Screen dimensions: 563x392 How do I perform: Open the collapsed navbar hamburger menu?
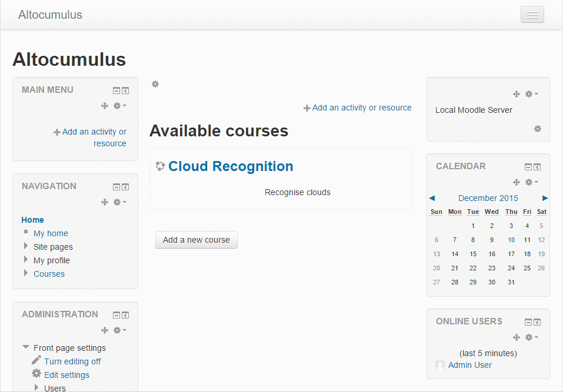click(532, 15)
